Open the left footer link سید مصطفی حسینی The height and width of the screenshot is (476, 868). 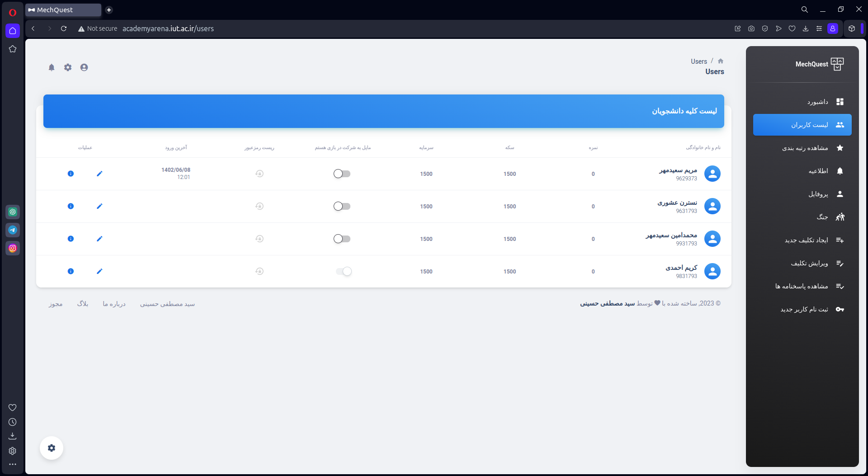pos(167,304)
